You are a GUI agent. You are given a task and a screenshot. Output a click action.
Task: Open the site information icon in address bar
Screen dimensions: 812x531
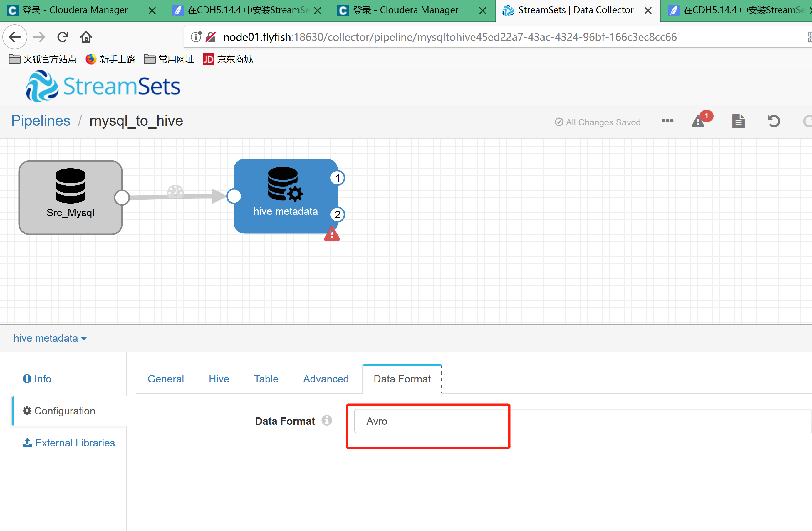tap(196, 37)
